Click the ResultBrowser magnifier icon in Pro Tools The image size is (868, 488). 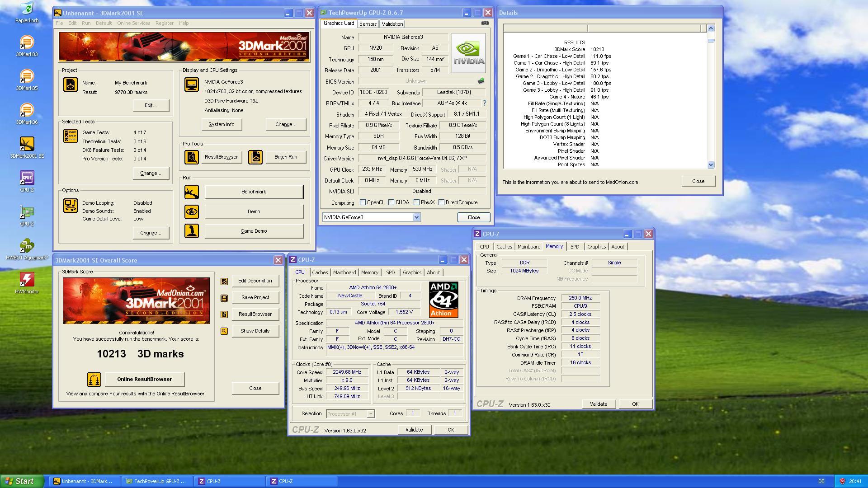coord(192,157)
